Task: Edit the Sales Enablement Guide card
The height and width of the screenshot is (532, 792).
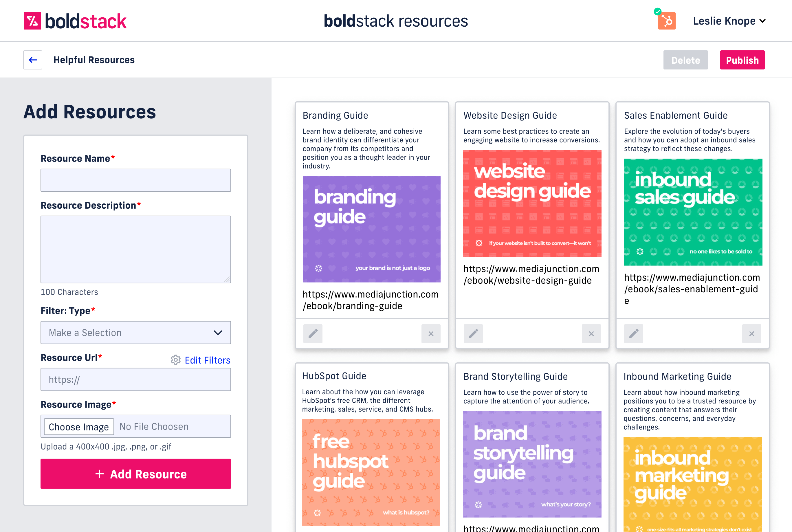Action: click(x=633, y=333)
